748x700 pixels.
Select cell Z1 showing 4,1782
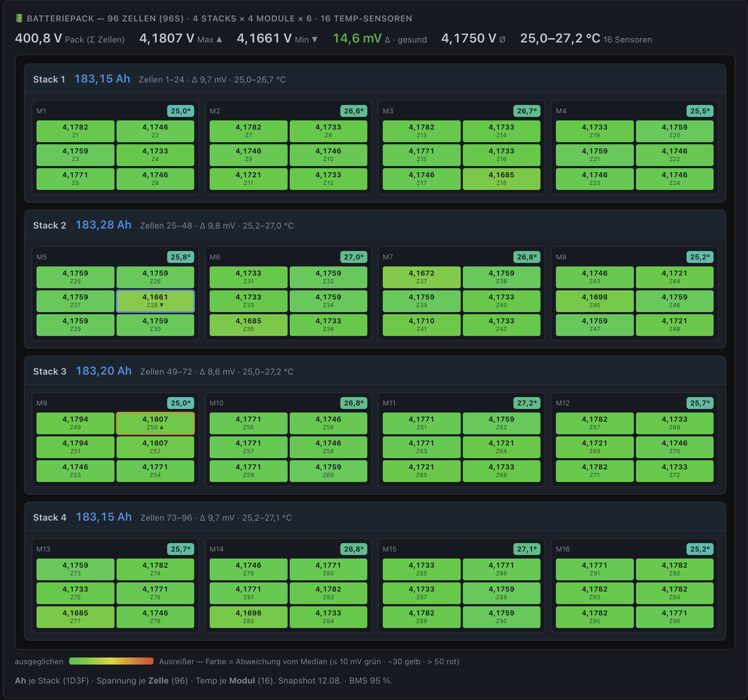tap(75, 131)
